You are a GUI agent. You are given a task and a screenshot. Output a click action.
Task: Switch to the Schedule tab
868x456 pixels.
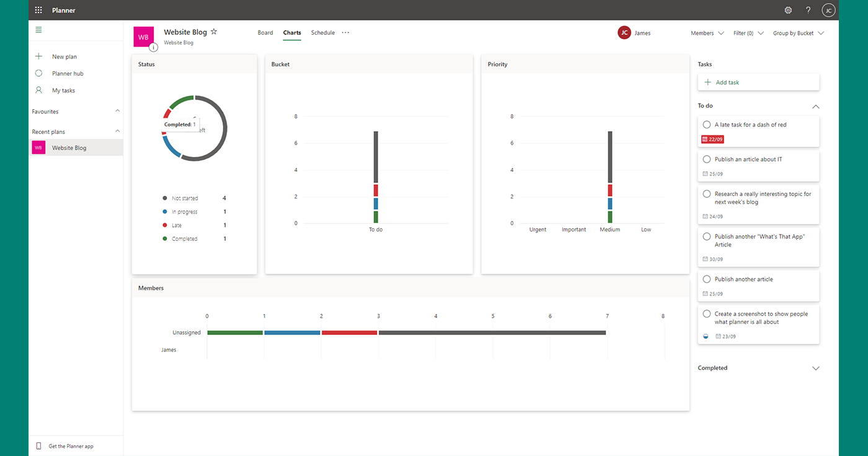322,32
